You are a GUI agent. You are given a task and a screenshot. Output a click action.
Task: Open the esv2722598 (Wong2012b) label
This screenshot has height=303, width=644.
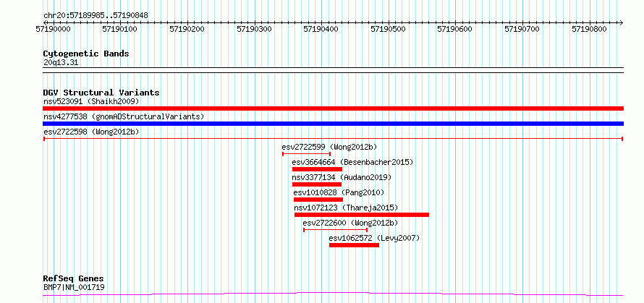pos(91,132)
